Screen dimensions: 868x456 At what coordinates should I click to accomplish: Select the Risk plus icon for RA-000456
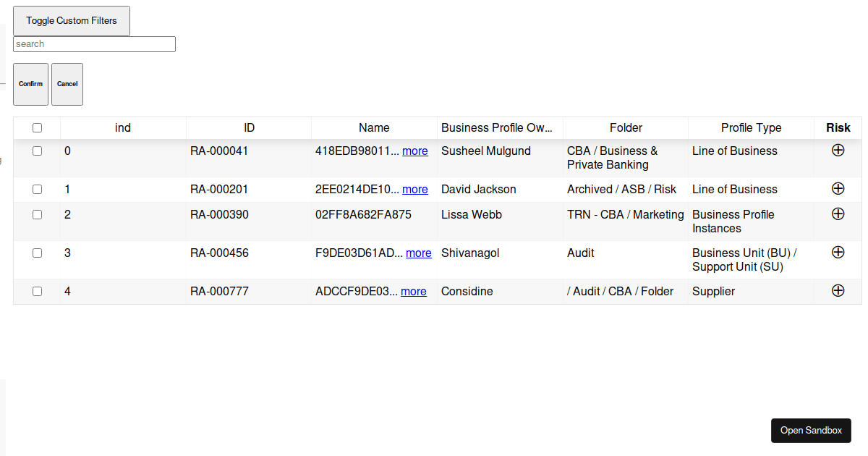click(x=838, y=252)
